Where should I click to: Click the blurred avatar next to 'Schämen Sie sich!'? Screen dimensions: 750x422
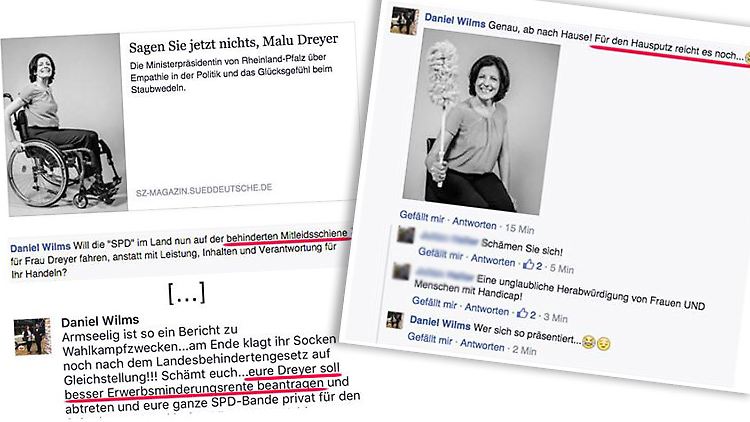[406, 234]
